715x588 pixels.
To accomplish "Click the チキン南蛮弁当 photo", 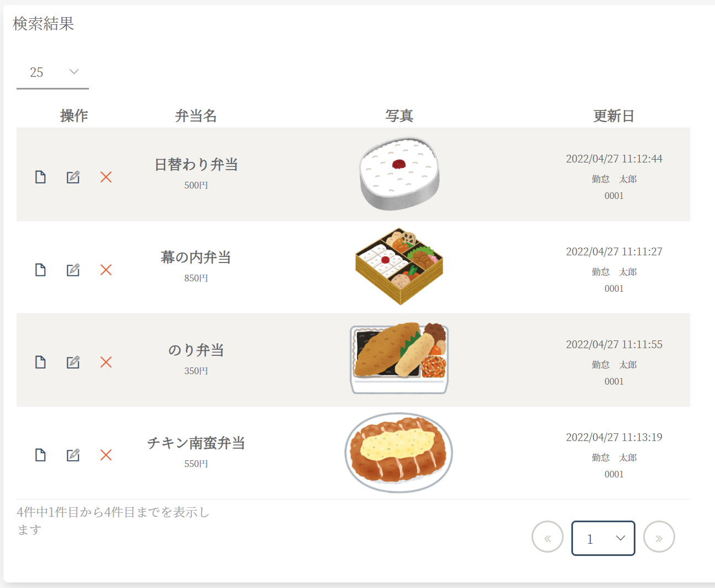I will coord(399,452).
